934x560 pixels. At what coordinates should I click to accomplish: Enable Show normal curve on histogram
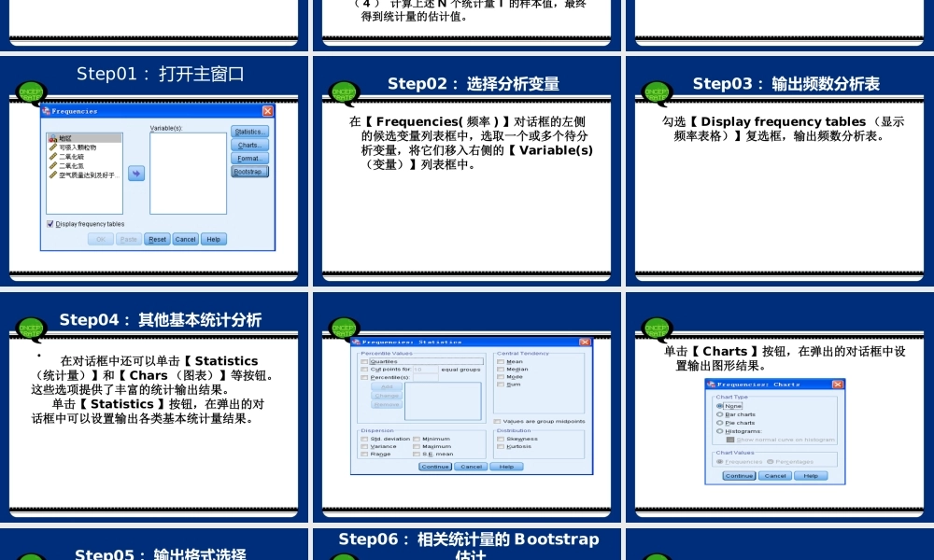pyautogui.click(x=729, y=440)
